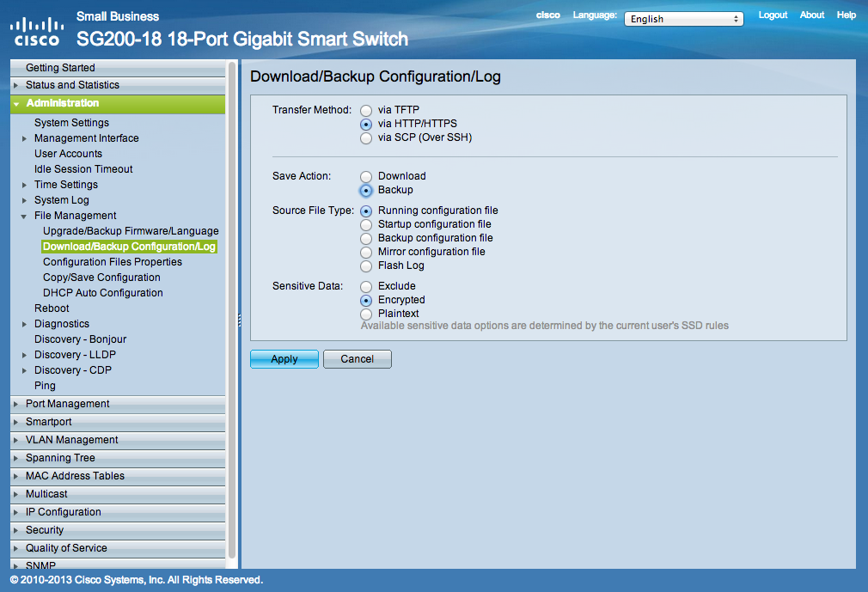Choose via SCP (Over SSH) option

pyautogui.click(x=366, y=137)
